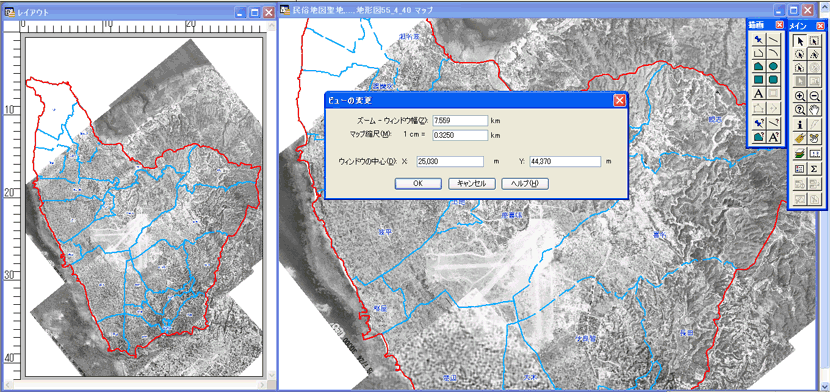Open Change View with question-mark magnifier
Viewport: 830px width, 392px height.
pyautogui.click(x=800, y=110)
